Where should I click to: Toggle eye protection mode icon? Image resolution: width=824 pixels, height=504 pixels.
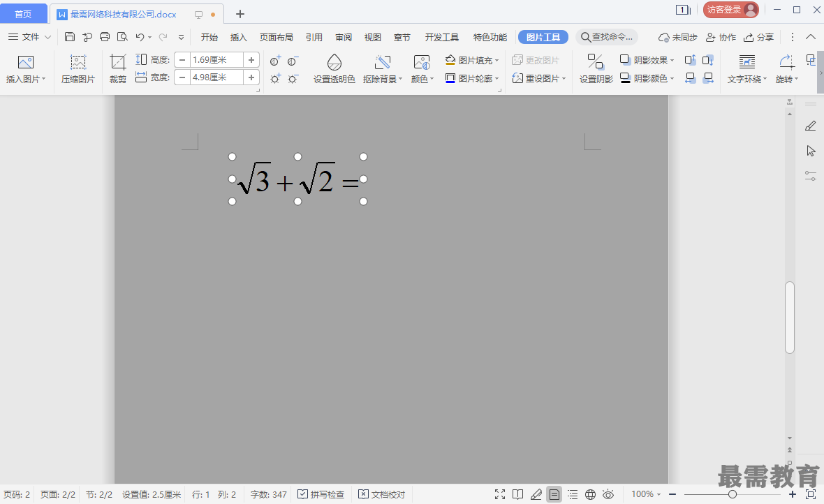coord(608,494)
